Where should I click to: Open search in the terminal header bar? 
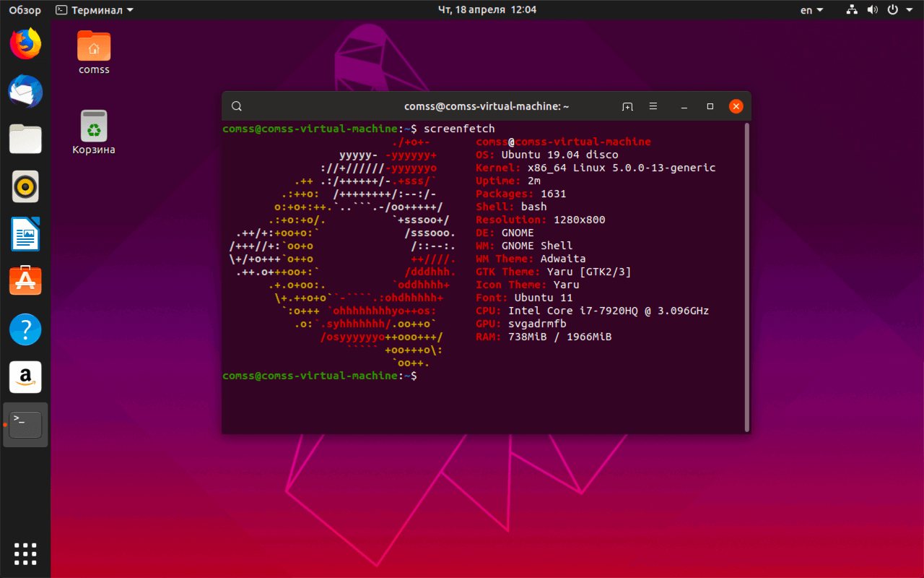(236, 106)
